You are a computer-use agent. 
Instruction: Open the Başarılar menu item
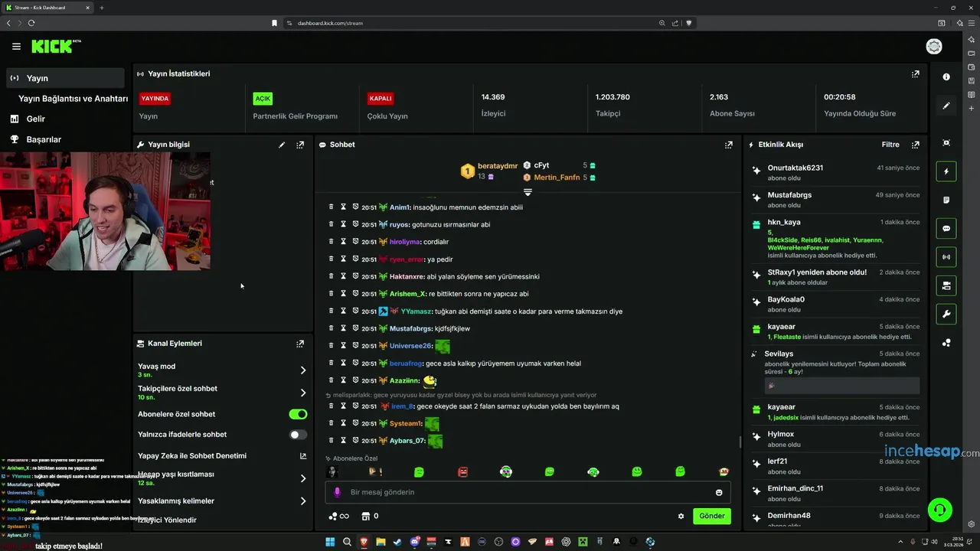[44, 139]
